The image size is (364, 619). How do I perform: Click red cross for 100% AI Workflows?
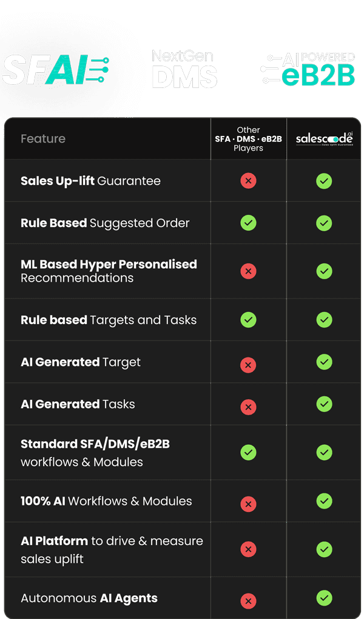pyautogui.click(x=248, y=503)
